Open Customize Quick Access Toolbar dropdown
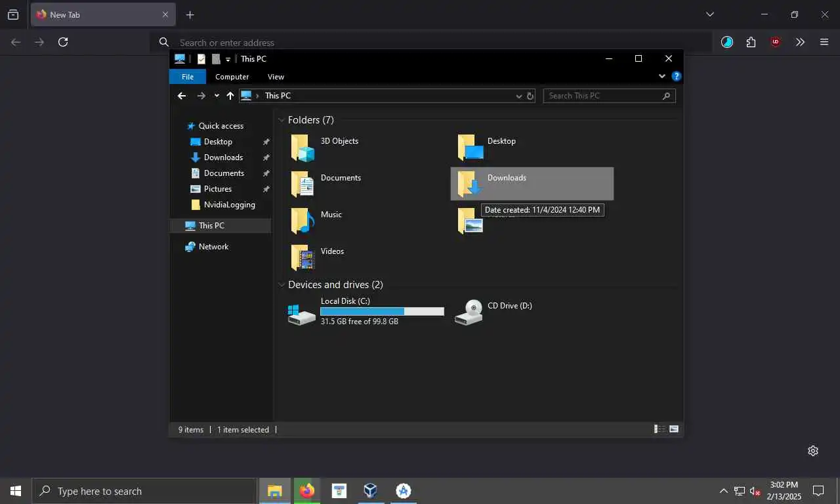 click(228, 59)
